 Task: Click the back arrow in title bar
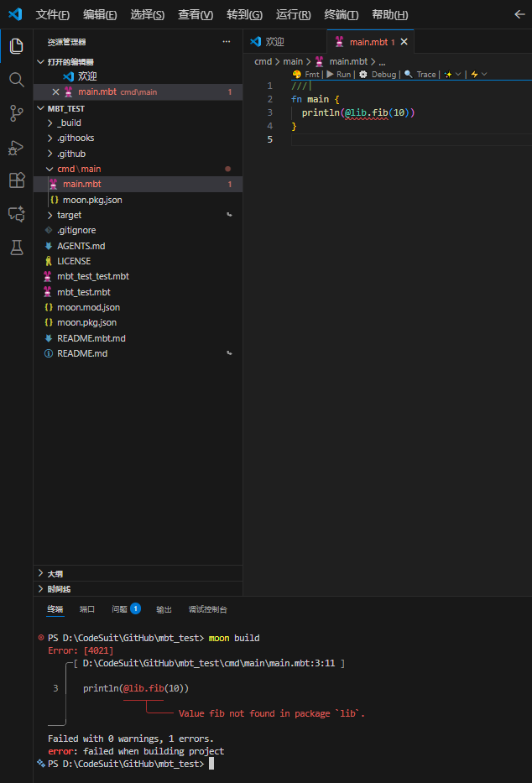[x=519, y=15]
